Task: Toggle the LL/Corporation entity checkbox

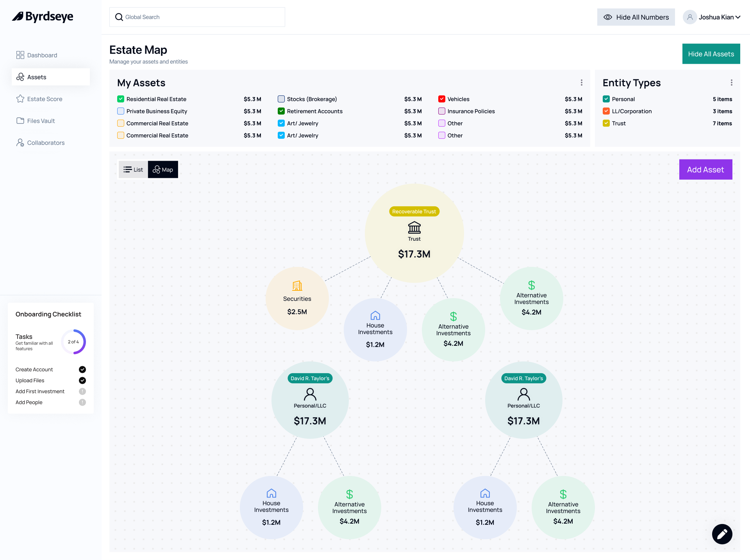Action: 606,111
